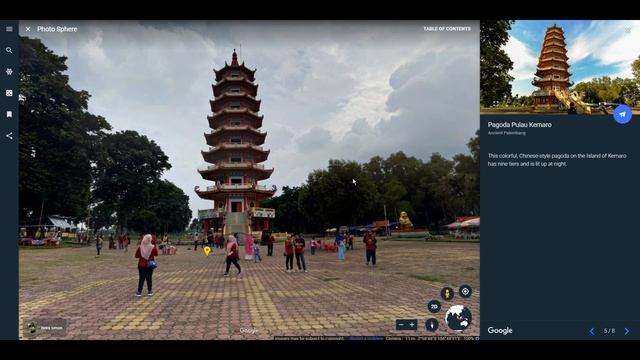Click the report a problem link in the status bar
Screen dimensions: 640x360
pos(366,338)
